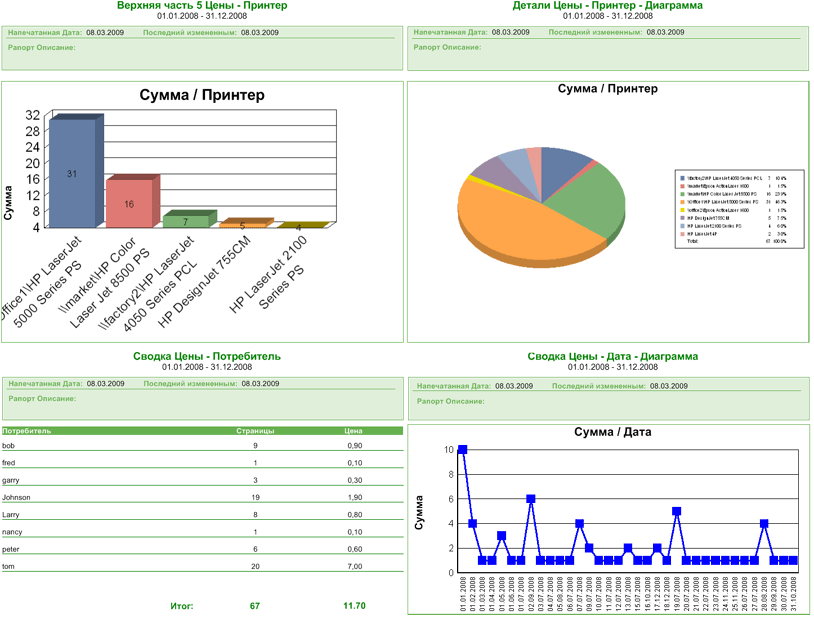The width and height of the screenshot is (814, 620).
Task: Click the "Страницы" column header
Action: 255,431
